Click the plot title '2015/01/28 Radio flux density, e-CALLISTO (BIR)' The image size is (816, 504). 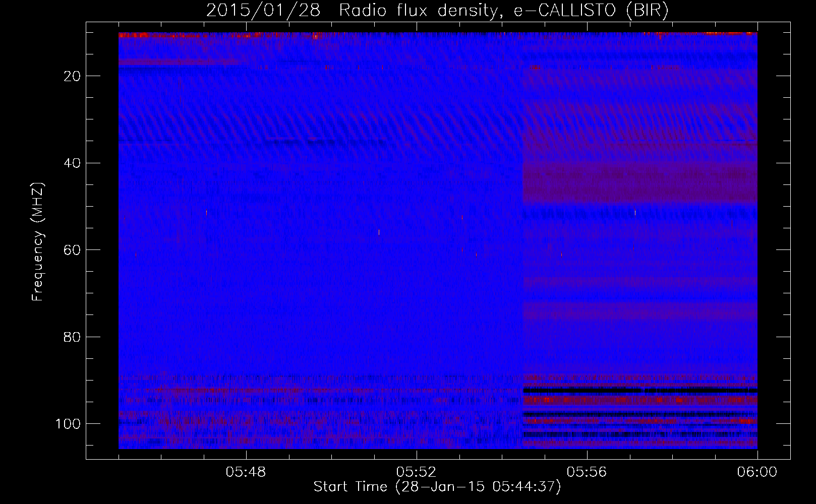pyautogui.click(x=437, y=11)
